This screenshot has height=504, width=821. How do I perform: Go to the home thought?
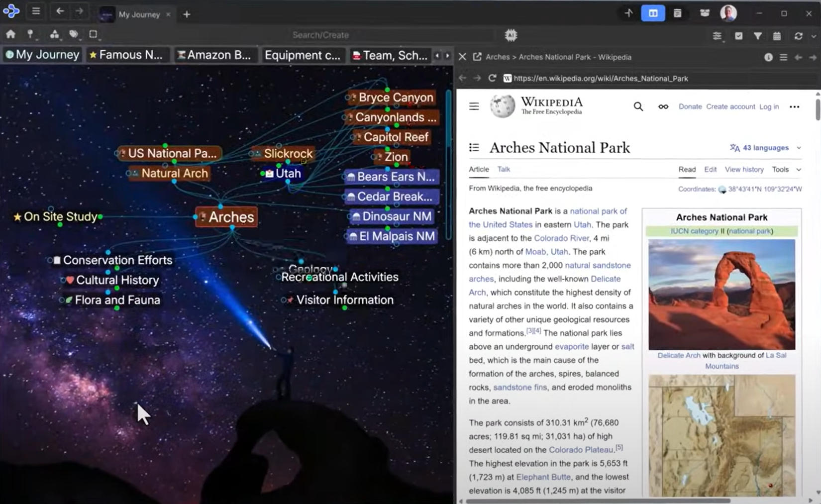[x=10, y=34]
